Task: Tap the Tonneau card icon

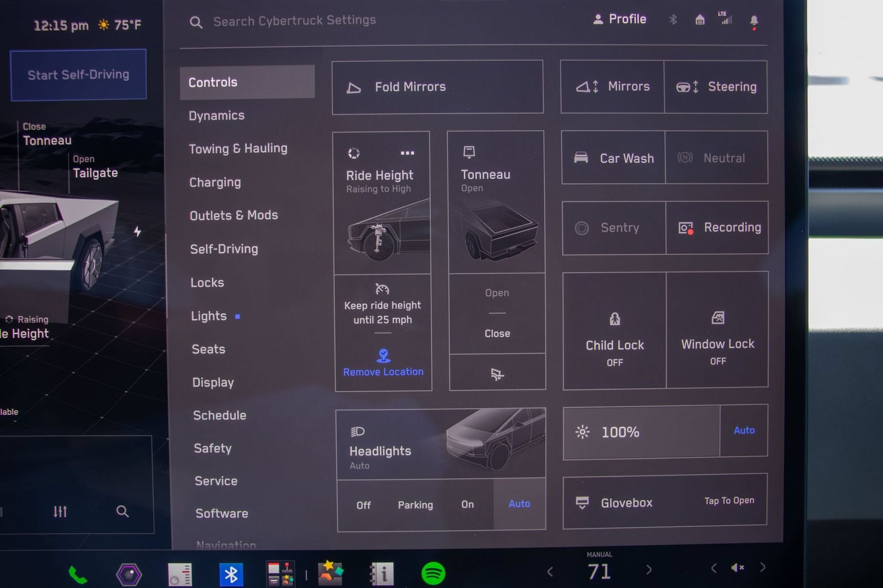Action: click(469, 152)
